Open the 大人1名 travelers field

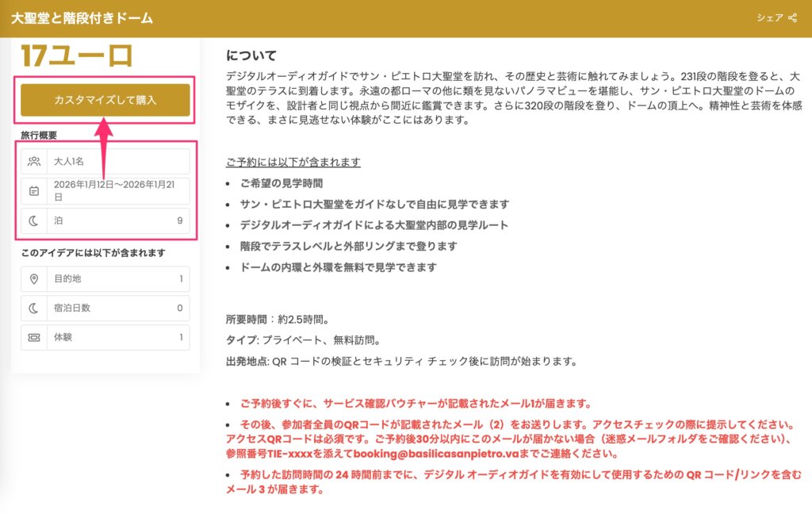117,162
